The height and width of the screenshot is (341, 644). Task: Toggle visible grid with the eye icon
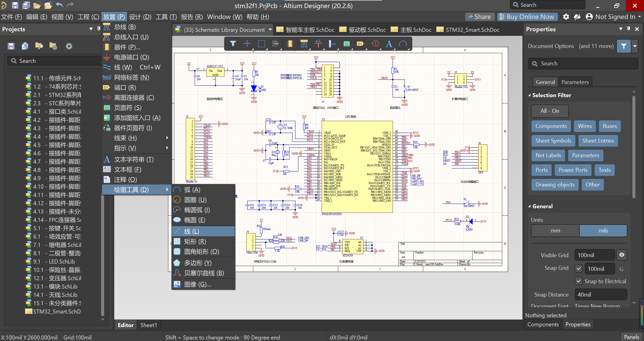[622, 255]
